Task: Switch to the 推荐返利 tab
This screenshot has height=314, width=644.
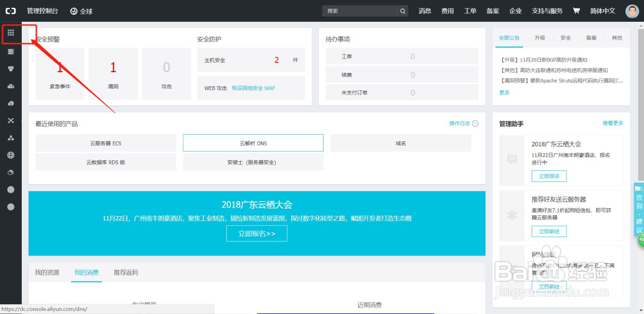Action: coord(126,272)
